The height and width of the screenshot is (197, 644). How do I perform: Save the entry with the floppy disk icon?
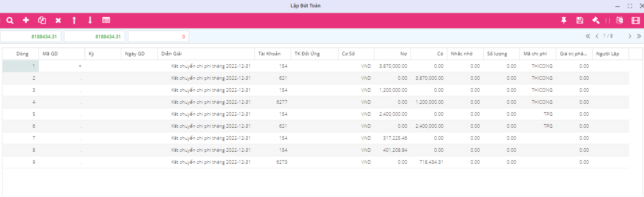click(580, 21)
